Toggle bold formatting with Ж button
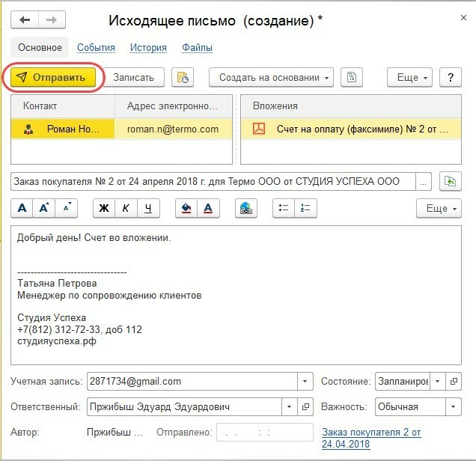476x461 pixels. coord(104,208)
